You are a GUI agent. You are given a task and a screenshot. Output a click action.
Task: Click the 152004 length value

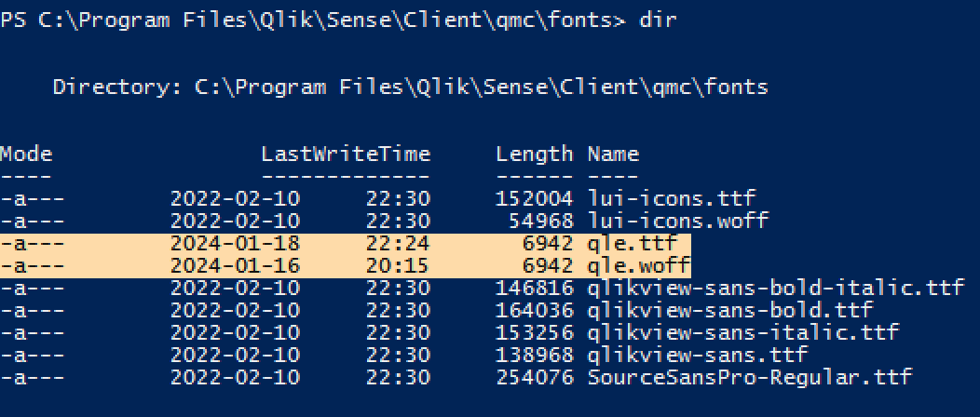(x=534, y=198)
